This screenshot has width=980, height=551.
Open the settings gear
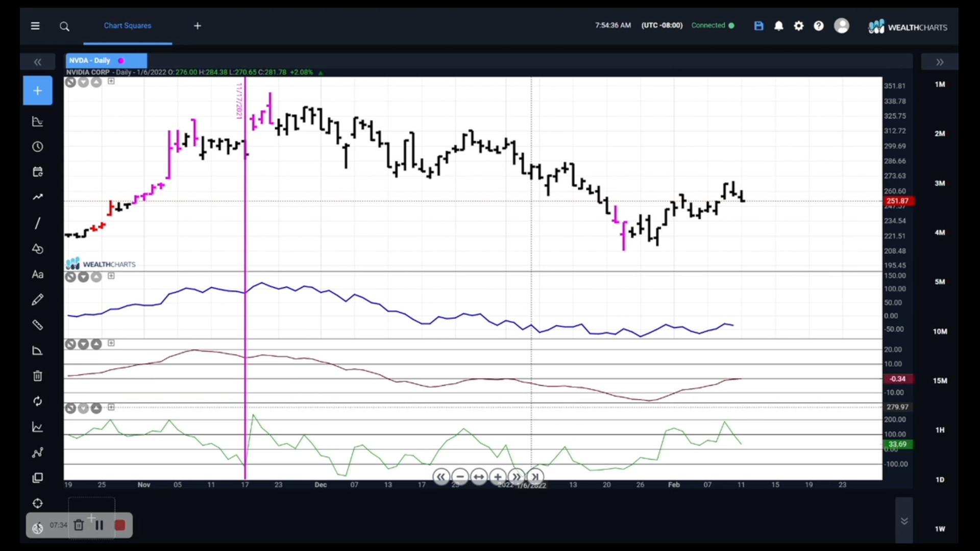pyautogui.click(x=799, y=26)
